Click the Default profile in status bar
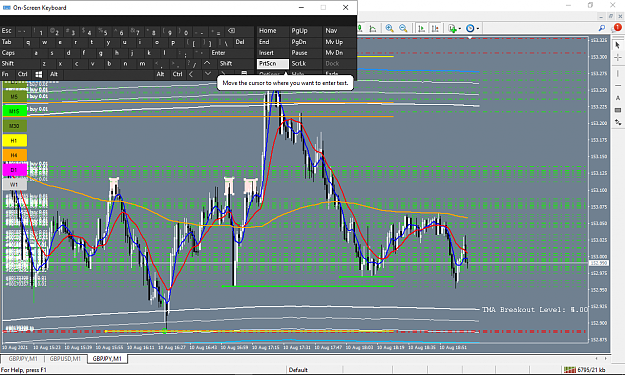This screenshot has height=375, width=625. click(x=298, y=370)
